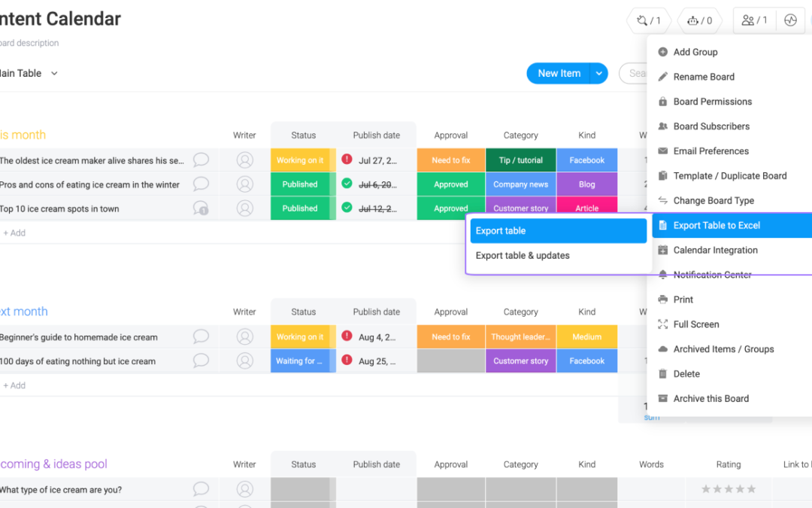Select Export Table to Excel entry

(732, 226)
